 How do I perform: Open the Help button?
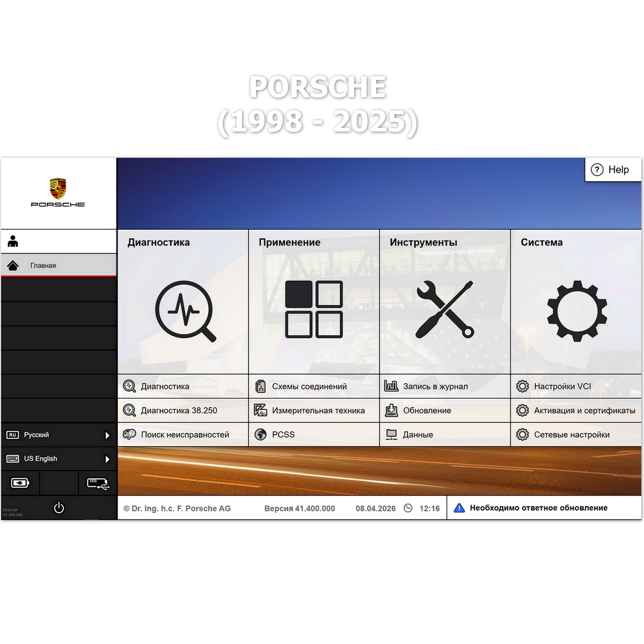pyautogui.click(x=612, y=170)
